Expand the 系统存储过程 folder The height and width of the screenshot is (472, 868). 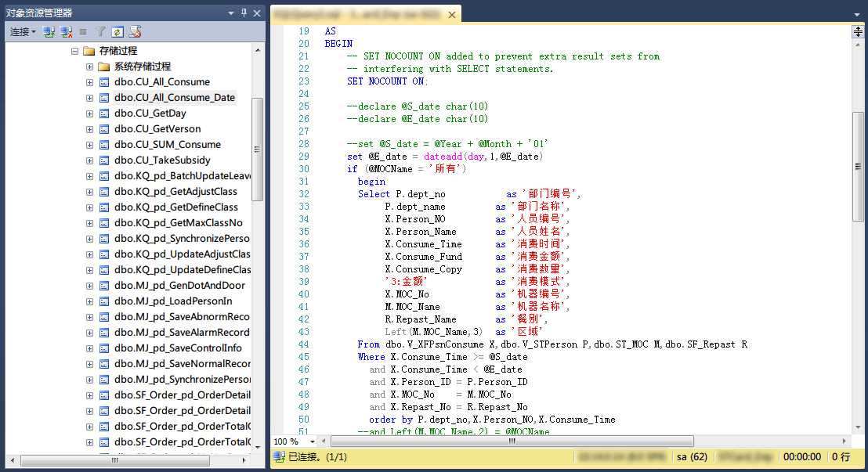(x=89, y=67)
